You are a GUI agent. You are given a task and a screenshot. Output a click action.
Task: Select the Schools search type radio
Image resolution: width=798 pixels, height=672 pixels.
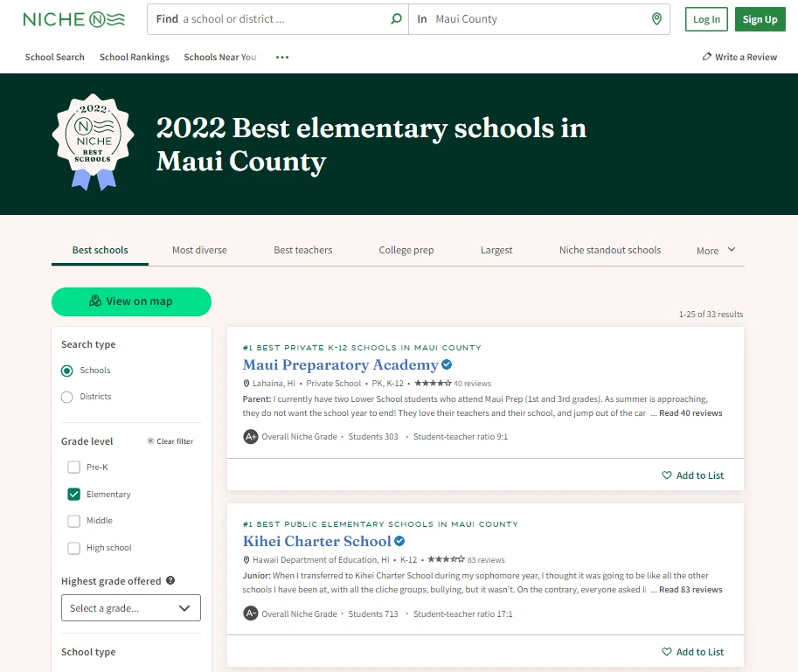(x=66, y=371)
